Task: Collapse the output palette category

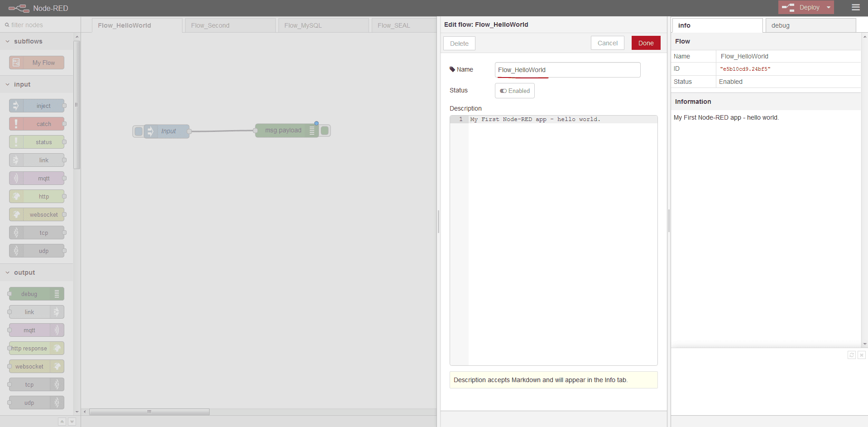Action: [x=8, y=272]
